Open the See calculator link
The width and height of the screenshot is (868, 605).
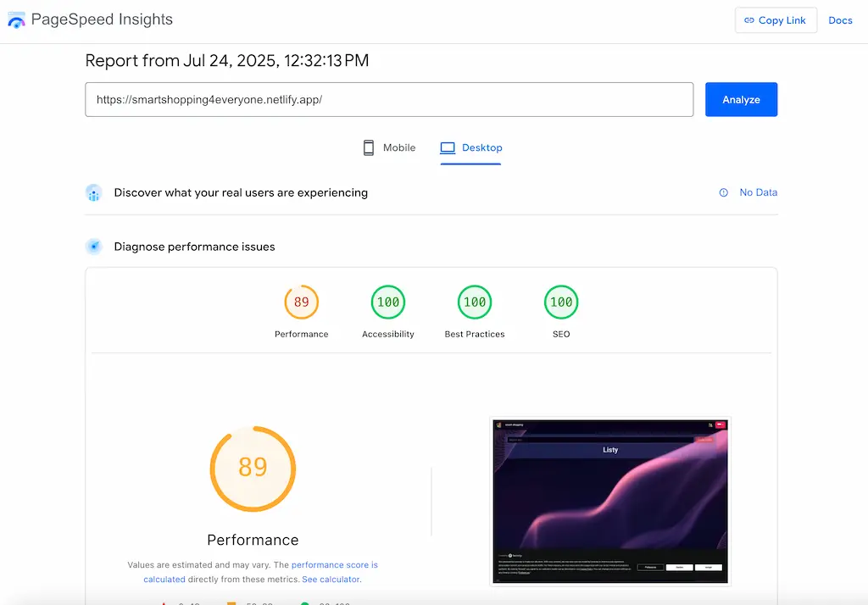pyautogui.click(x=331, y=580)
